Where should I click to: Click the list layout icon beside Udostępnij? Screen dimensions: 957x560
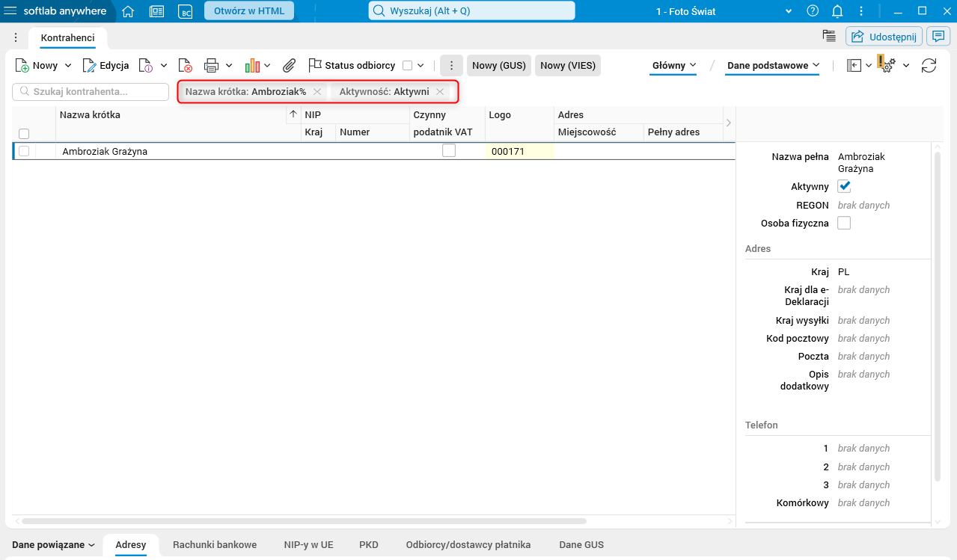coord(828,36)
